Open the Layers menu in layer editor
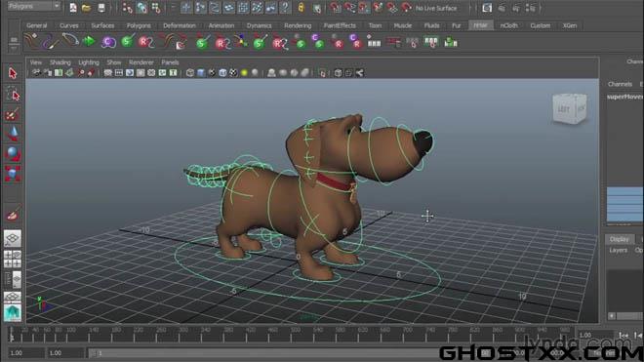This screenshot has width=644, height=362. (618, 250)
